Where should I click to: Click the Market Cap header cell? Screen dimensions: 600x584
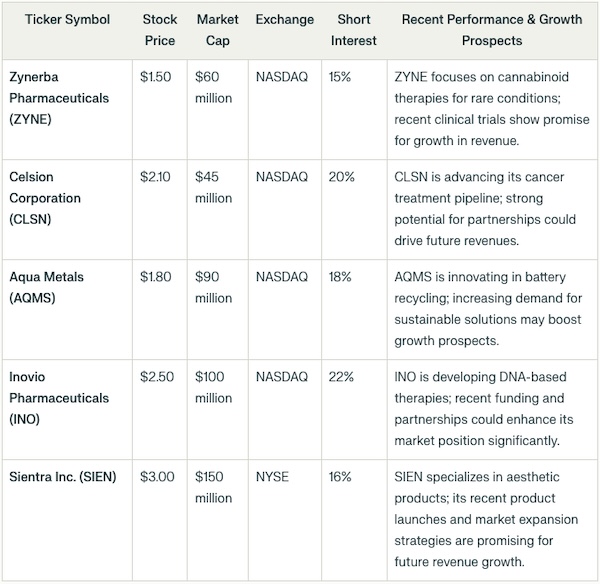[217, 30]
